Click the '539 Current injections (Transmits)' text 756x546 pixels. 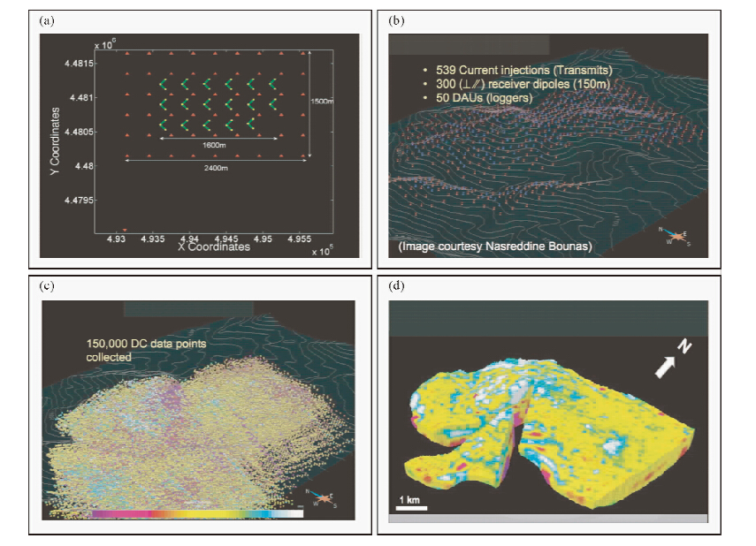pos(517,70)
